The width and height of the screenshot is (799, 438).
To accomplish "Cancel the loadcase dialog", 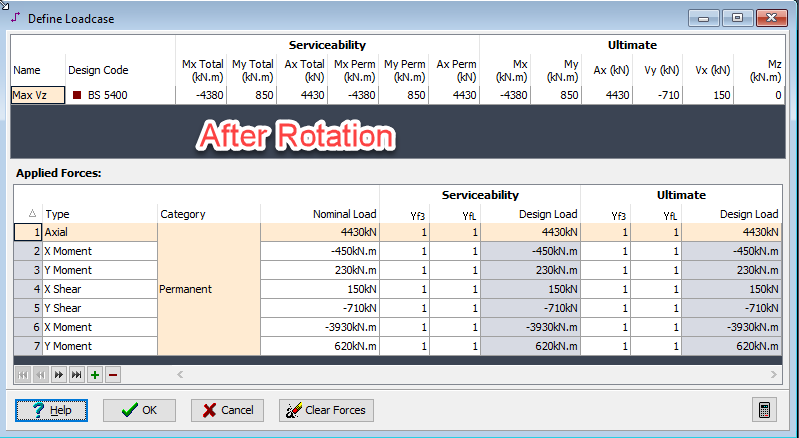I will pos(227,410).
